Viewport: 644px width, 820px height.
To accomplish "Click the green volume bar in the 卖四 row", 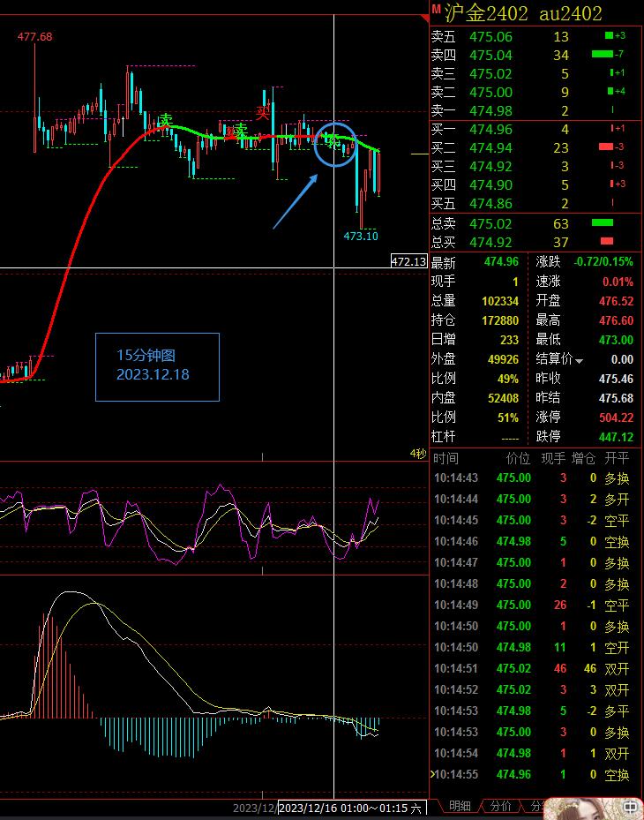I will pyautogui.click(x=603, y=54).
